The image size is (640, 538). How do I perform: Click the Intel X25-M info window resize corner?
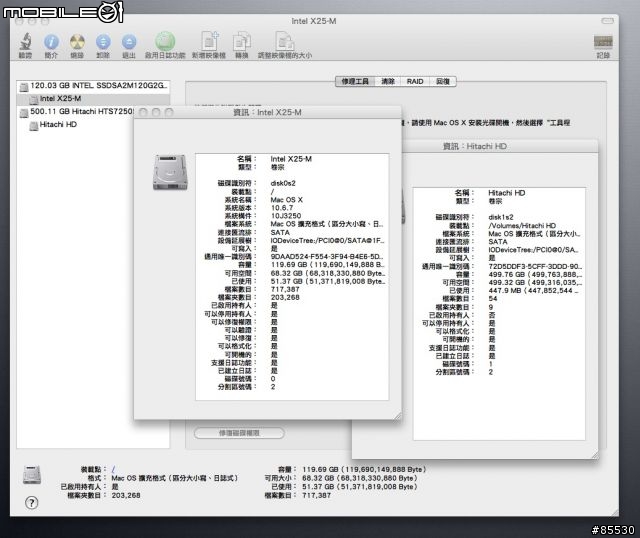click(397, 415)
